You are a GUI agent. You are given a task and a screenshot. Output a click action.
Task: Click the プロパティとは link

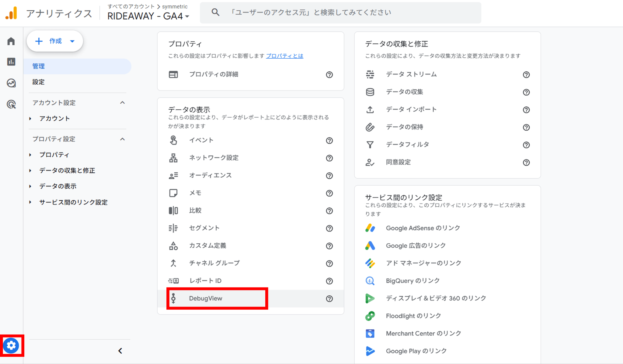[x=284, y=56]
